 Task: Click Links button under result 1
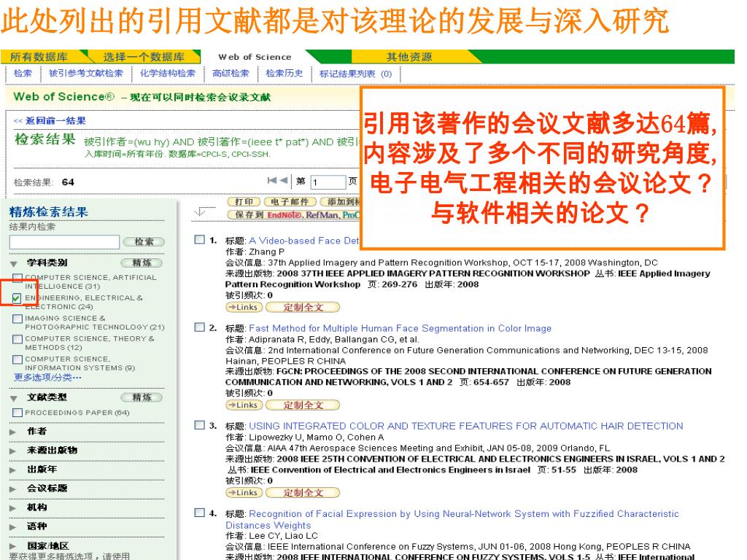244,307
